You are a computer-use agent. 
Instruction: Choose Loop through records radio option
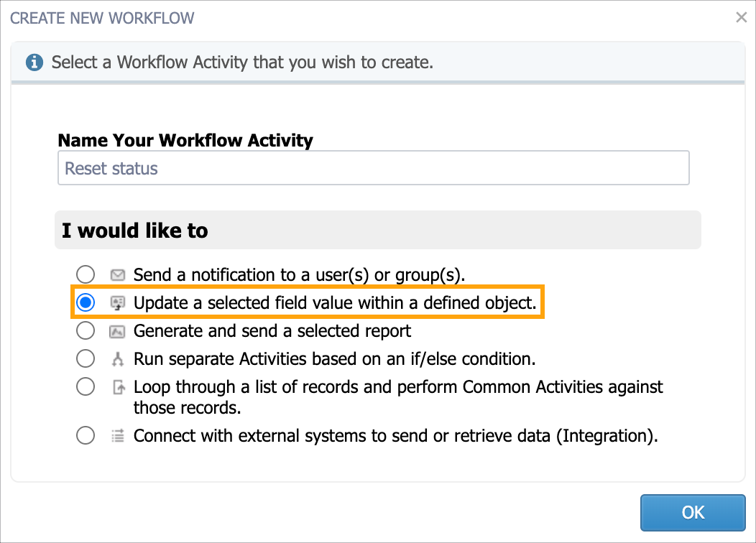coord(86,386)
